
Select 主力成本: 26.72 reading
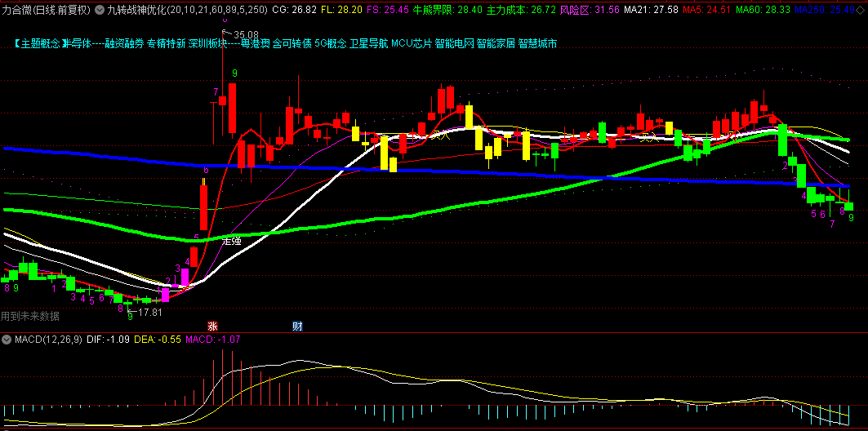(x=522, y=10)
